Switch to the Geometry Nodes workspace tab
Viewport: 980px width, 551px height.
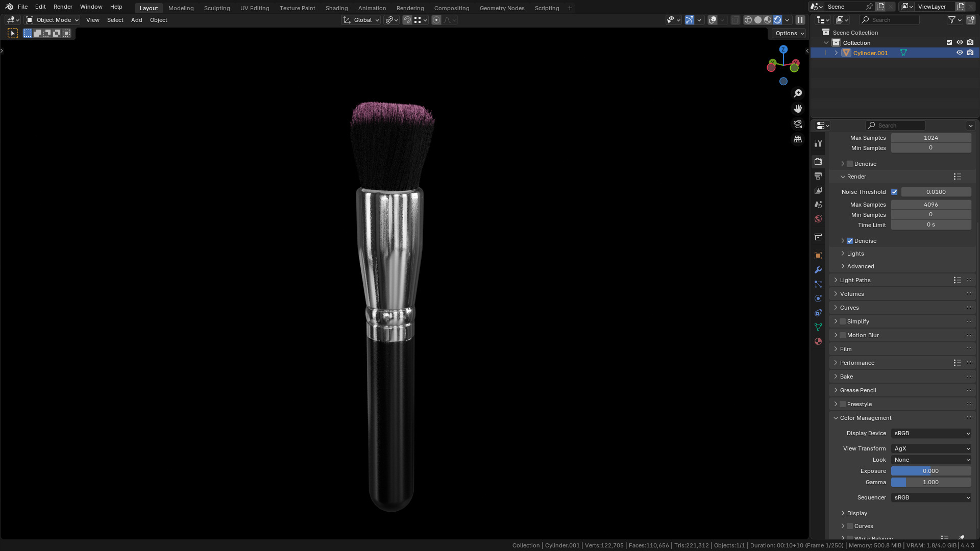coord(502,8)
